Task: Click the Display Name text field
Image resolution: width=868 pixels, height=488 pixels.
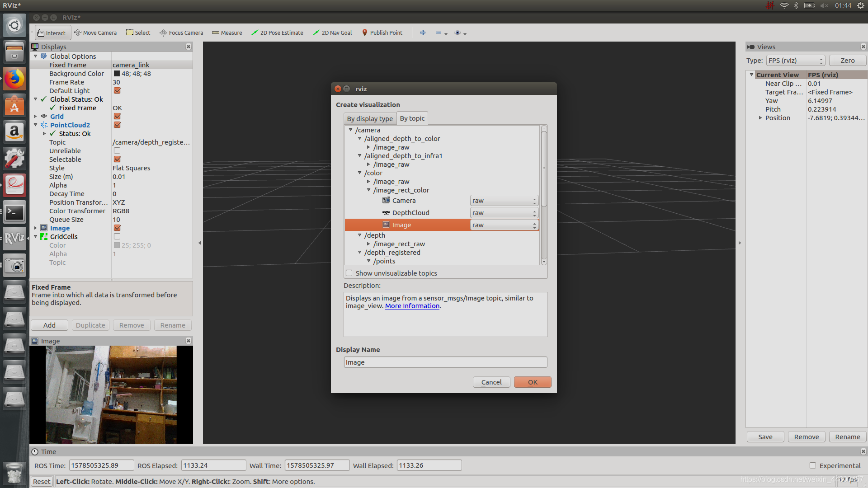Action: pyautogui.click(x=445, y=362)
